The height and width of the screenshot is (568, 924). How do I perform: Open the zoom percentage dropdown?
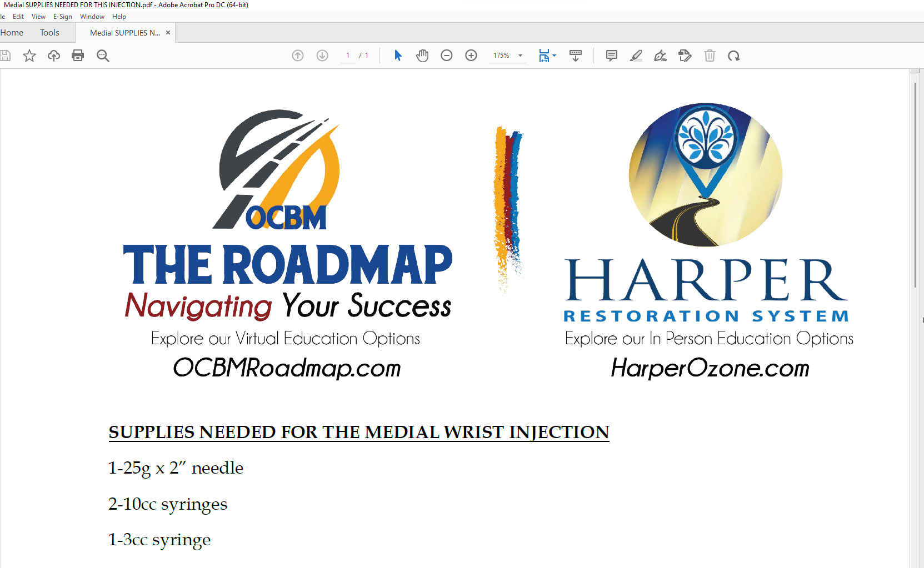(520, 56)
